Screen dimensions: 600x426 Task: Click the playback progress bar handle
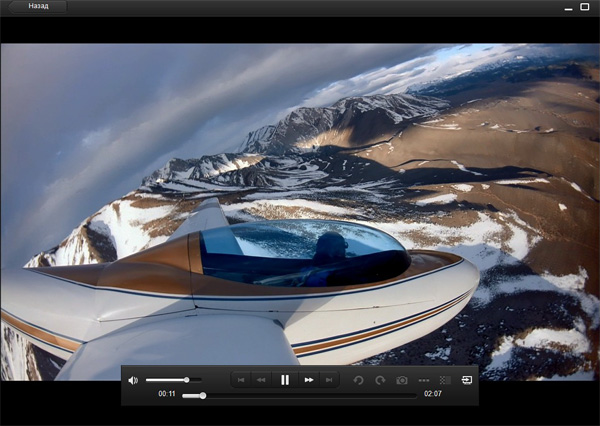click(x=202, y=395)
